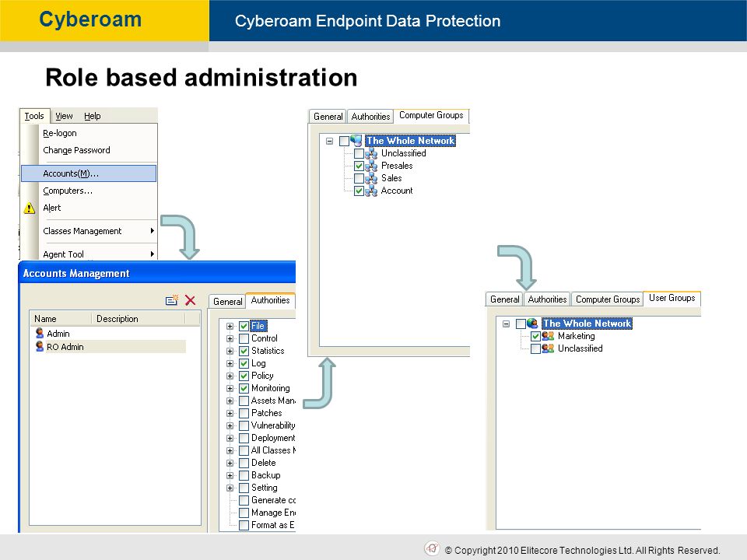
Task: Click the RO Admin user icon
Action: pos(40,347)
